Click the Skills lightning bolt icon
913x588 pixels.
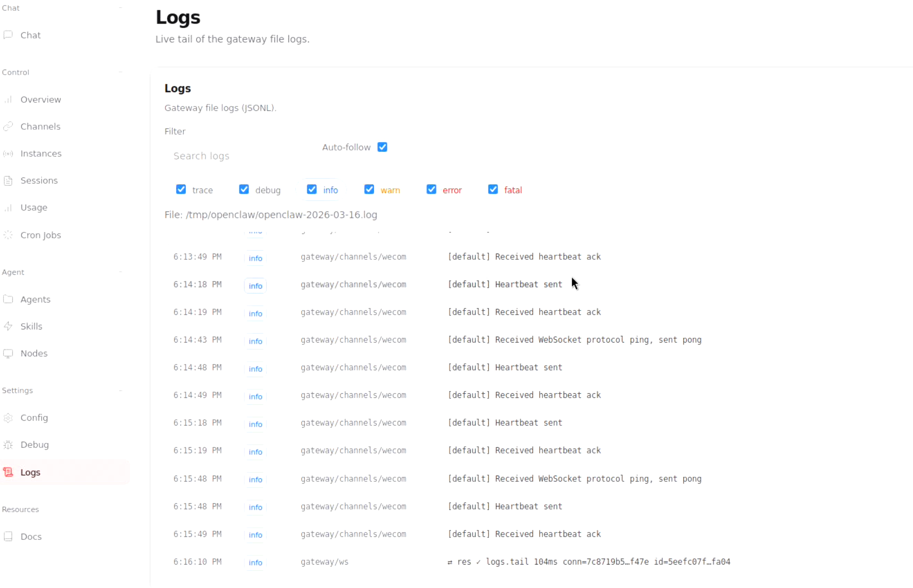tap(8, 326)
